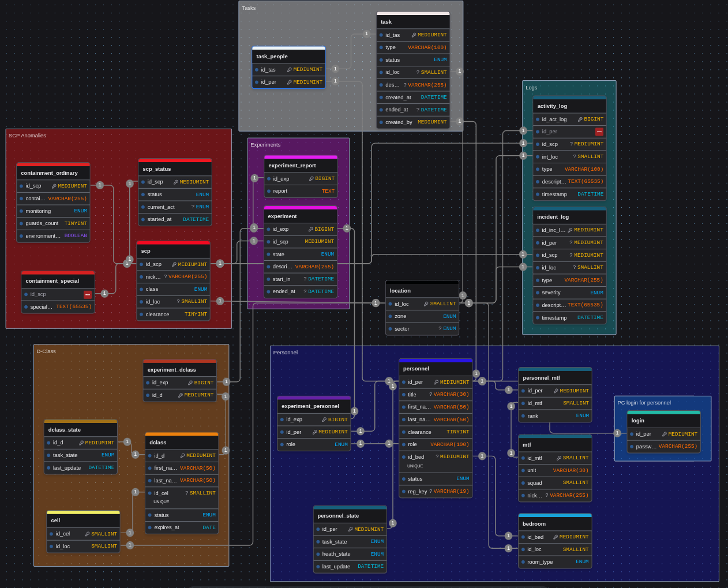Click the key icon beside BIGINT in experiment_report

(x=312, y=179)
